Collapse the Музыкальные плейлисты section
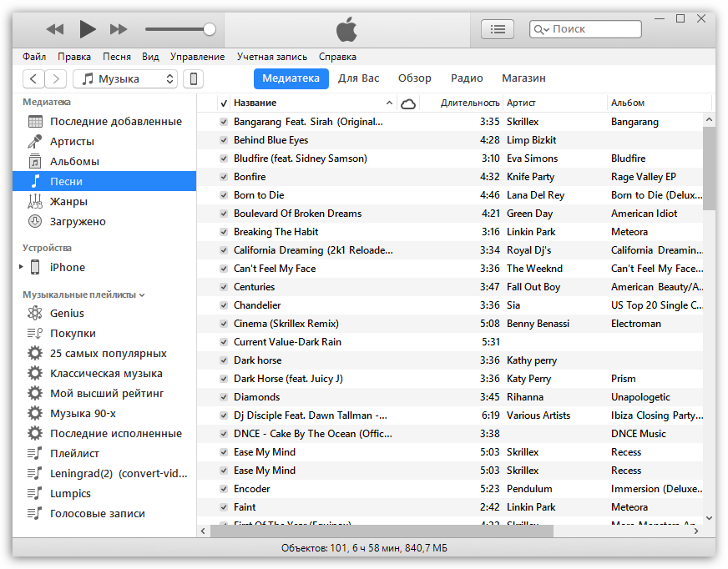 coord(142,295)
